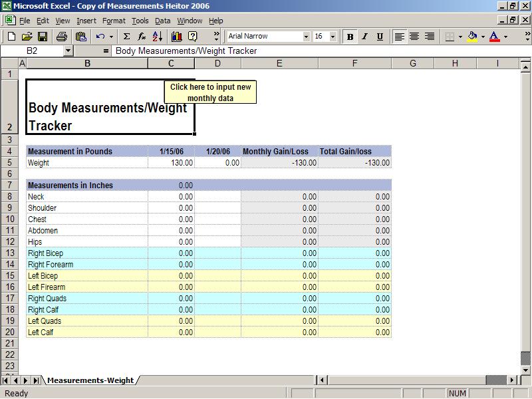This screenshot has height=399, width=532.
Task: Click the 'Click here to input new monthly data' button
Action: [210, 92]
